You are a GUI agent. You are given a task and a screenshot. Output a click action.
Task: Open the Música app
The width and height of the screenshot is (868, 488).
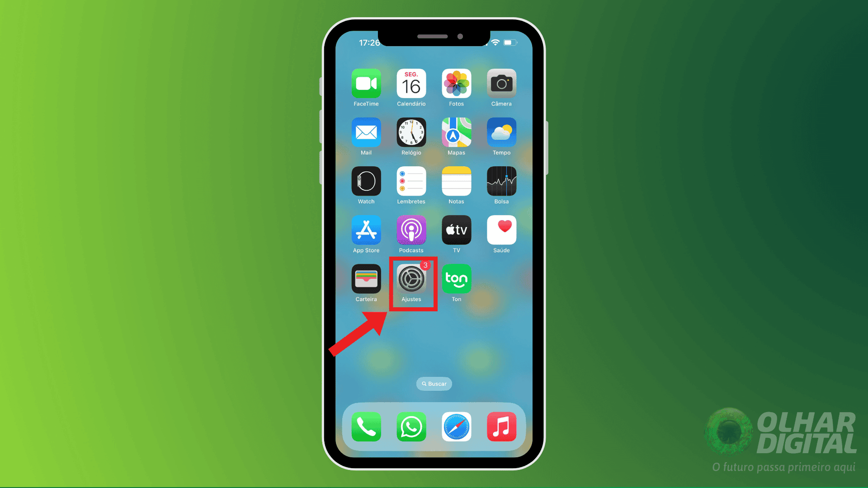(502, 427)
